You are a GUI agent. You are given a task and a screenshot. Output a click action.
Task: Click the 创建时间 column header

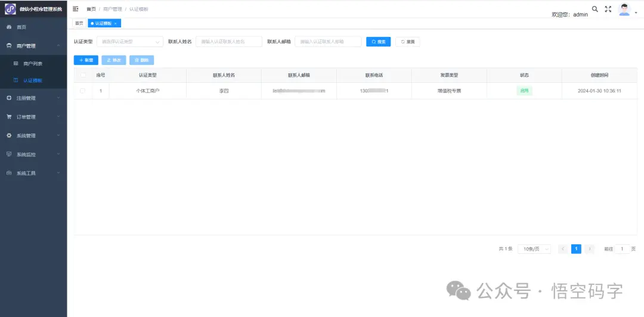pyautogui.click(x=600, y=75)
